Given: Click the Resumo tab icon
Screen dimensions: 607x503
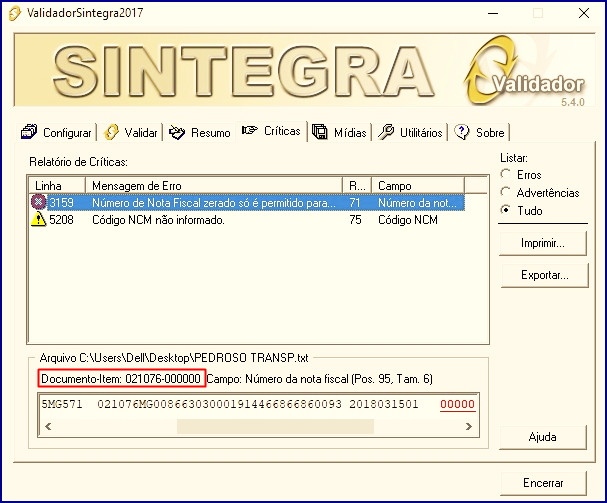Looking at the screenshot, I should point(177,133).
